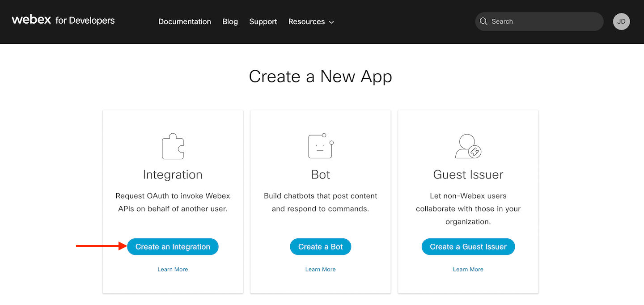
Task: Select the Guest Issuer card heading
Action: [x=468, y=174]
